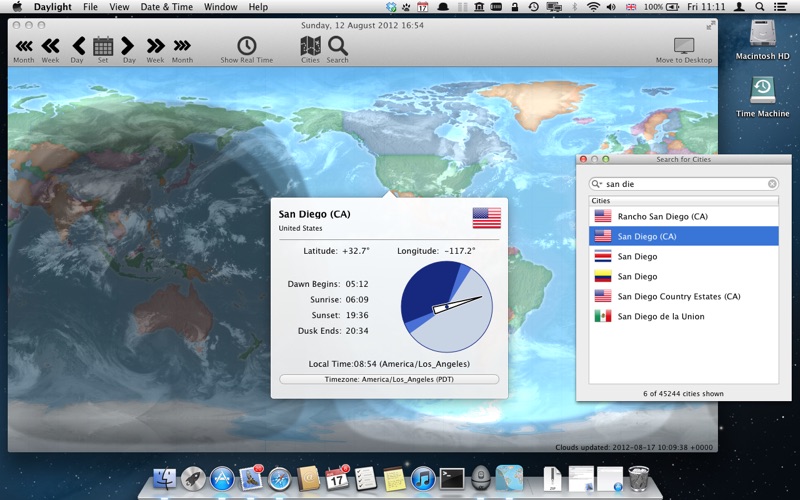Click Move to Desktop icon
The image size is (800, 500).
tap(684, 46)
